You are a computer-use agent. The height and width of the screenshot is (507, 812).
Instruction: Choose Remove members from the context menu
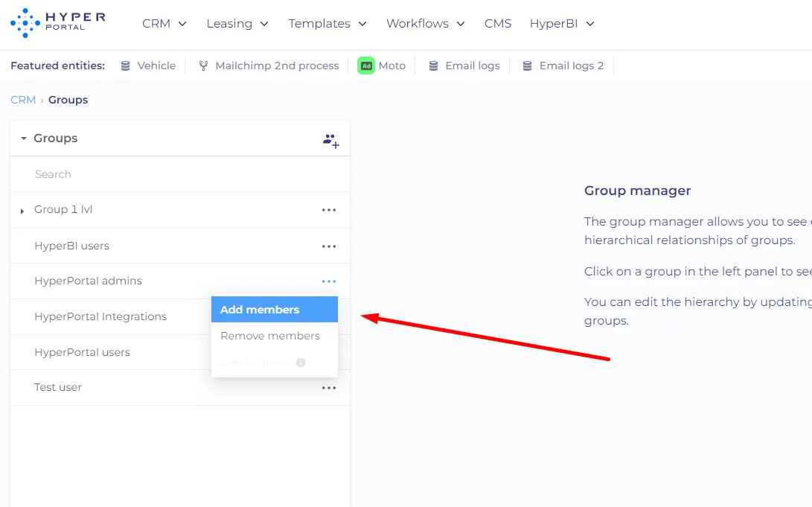275,336
